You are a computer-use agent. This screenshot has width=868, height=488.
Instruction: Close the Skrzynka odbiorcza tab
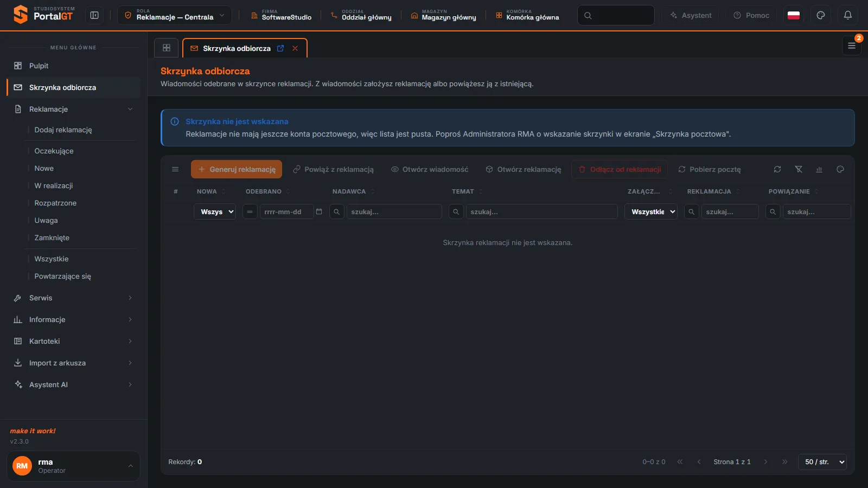(295, 48)
